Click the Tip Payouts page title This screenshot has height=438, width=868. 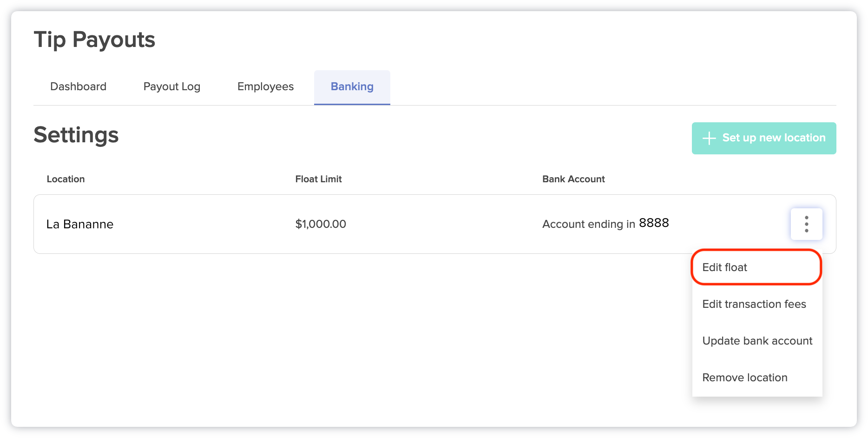click(94, 39)
